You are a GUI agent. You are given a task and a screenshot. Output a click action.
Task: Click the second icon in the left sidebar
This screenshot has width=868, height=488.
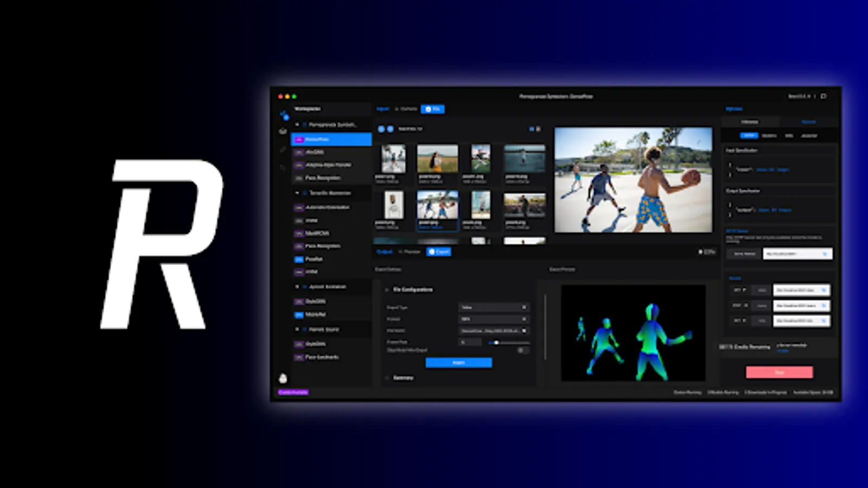(283, 131)
